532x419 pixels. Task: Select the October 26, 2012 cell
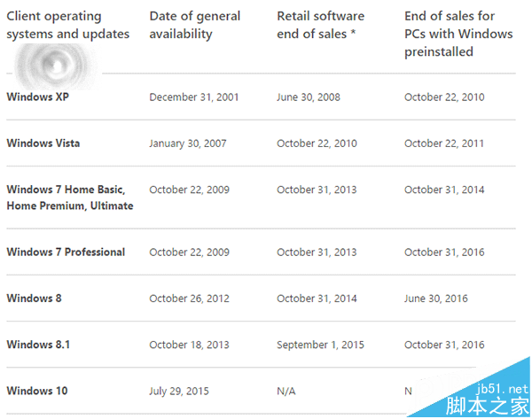[190, 299]
